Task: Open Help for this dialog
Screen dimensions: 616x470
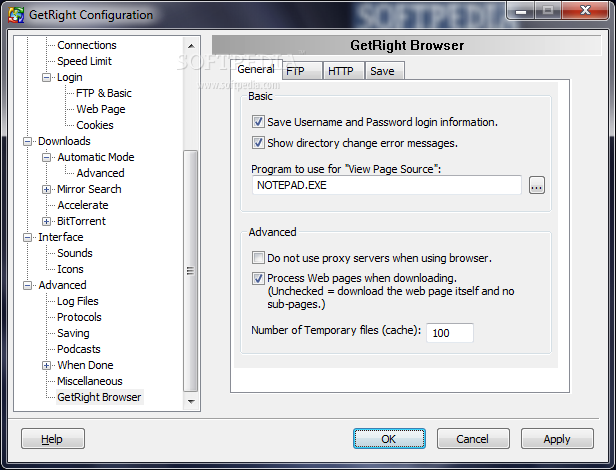Action: pos(53,439)
